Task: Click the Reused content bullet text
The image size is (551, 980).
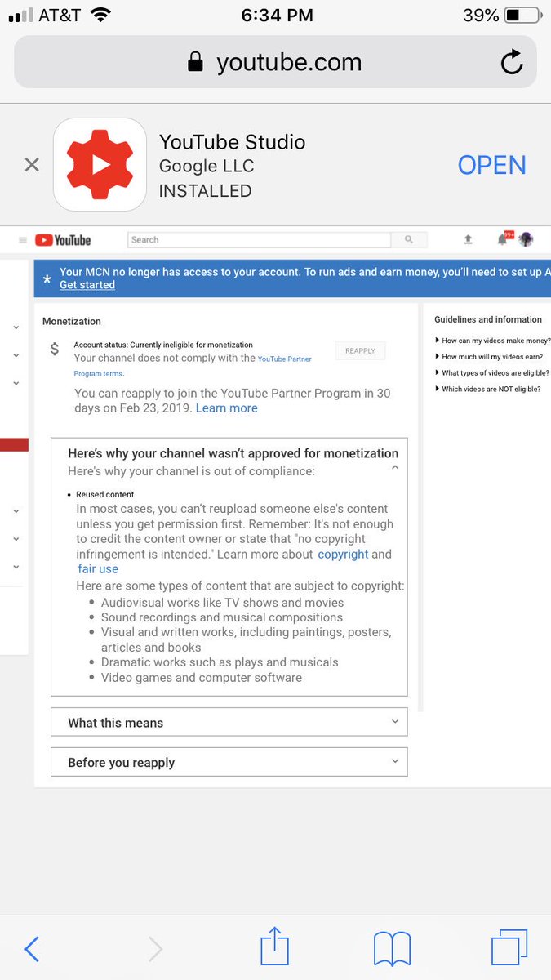Action: click(105, 495)
